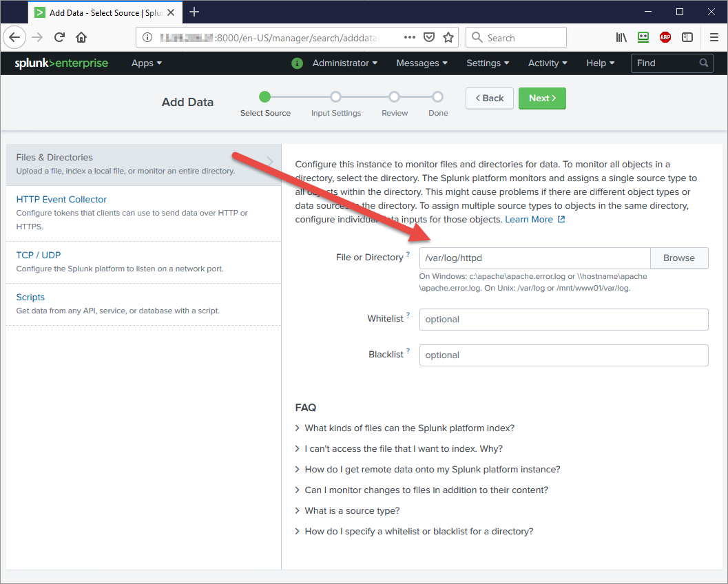The width and height of the screenshot is (728, 584).
Task: Select HTTP Event Collector source
Action: pyautogui.click(x=143, y=213)
